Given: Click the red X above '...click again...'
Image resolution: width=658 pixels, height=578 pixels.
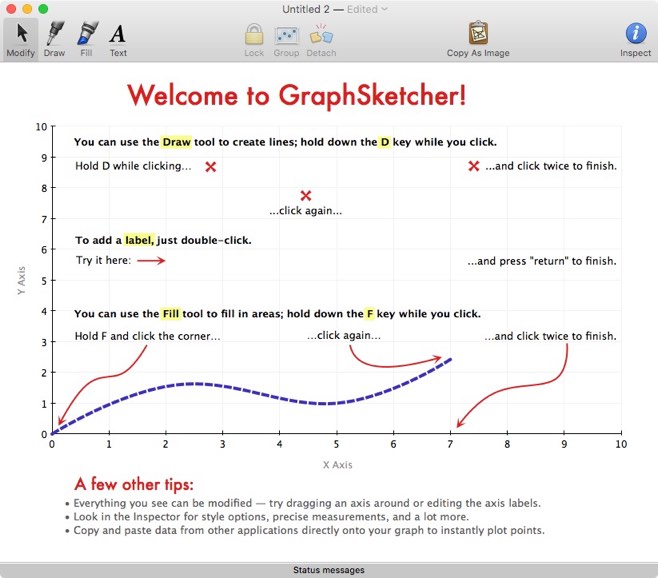Looking at the screenshot, I should [x=306, y=195].
